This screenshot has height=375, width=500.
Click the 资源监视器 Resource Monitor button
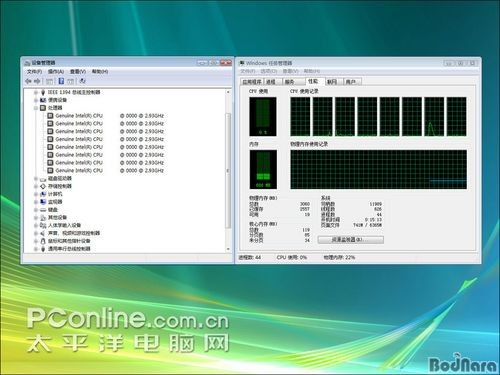tap(351, 239)
